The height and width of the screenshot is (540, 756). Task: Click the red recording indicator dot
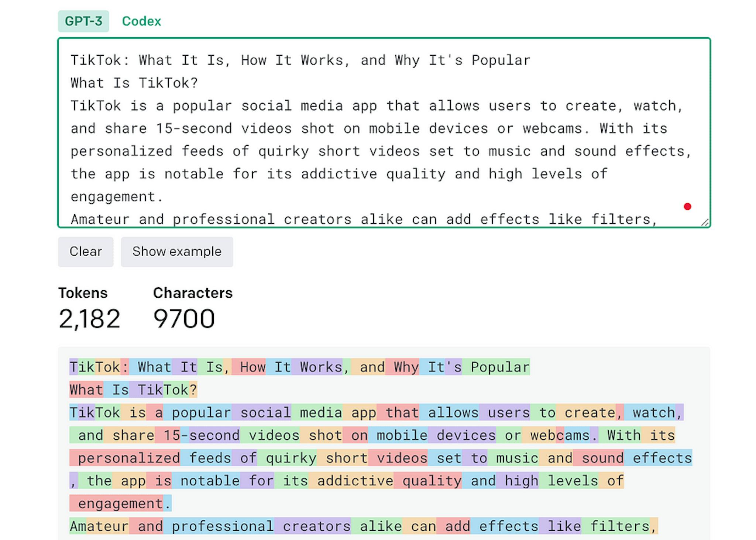pos(687,207)
